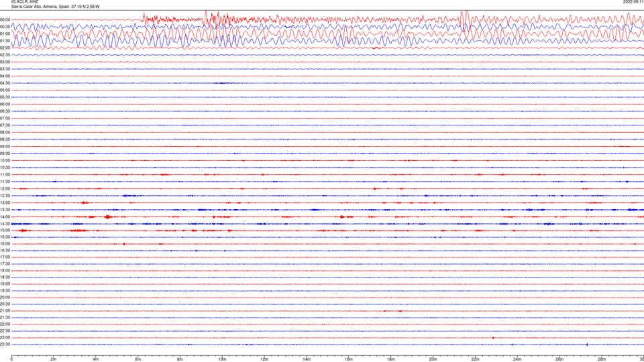Viewport: 644px width, 362px height.
Task: Select the 15:30 time row label
Action: click(5, 237)
